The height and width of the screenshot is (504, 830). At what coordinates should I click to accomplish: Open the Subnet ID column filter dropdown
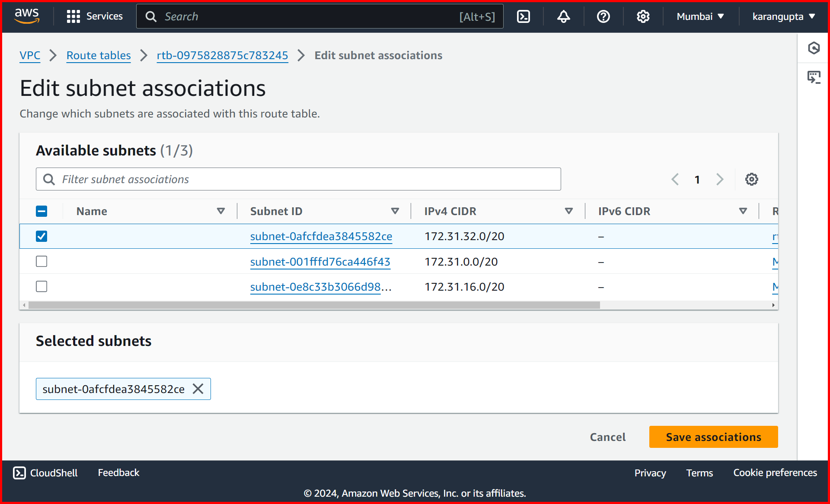pos(395,211)
